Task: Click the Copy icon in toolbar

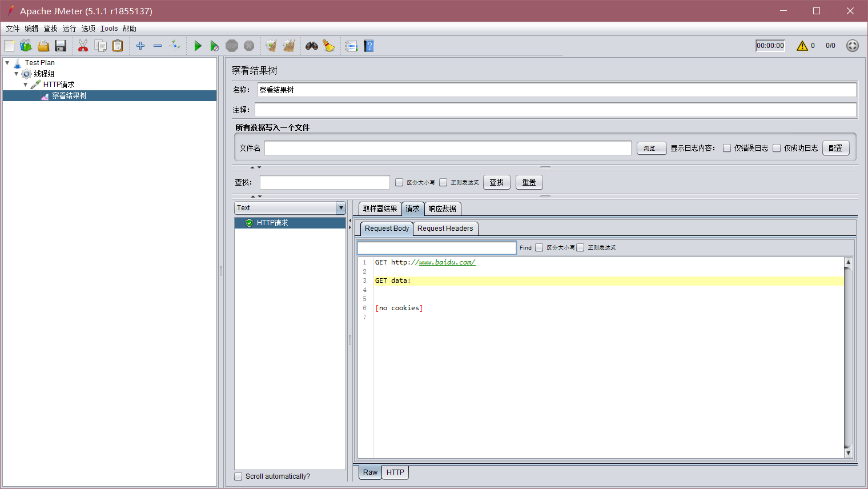Action: click(101, 46)
